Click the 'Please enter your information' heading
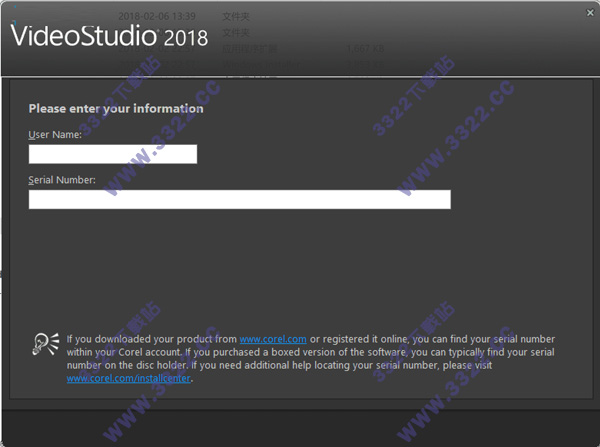 point(115,108)
